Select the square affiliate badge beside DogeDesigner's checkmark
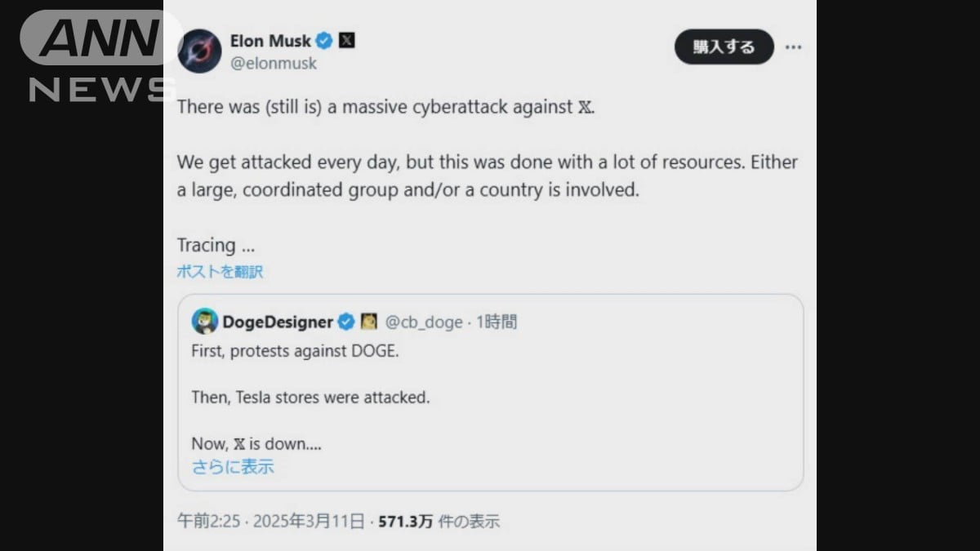This screenshot has width=980, height=551. click(x=367, y=322)
